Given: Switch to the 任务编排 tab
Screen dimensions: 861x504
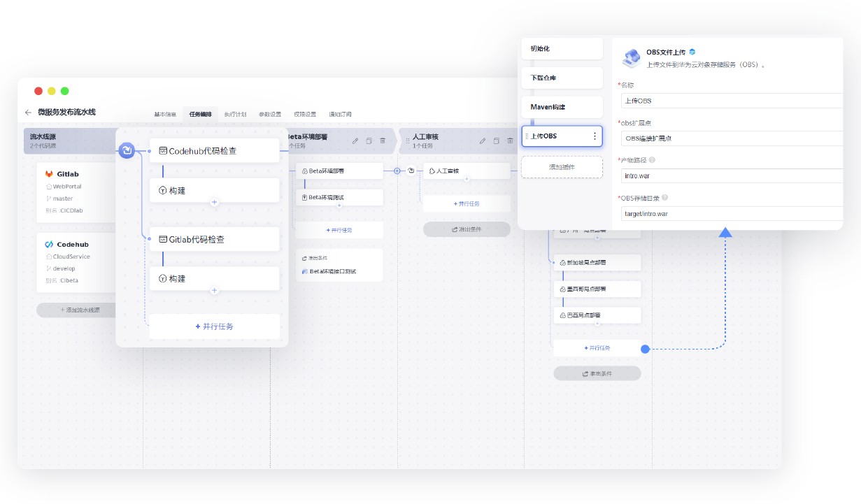Looking at the screenshot, I should pyautogui.click(x=200, y=114).
